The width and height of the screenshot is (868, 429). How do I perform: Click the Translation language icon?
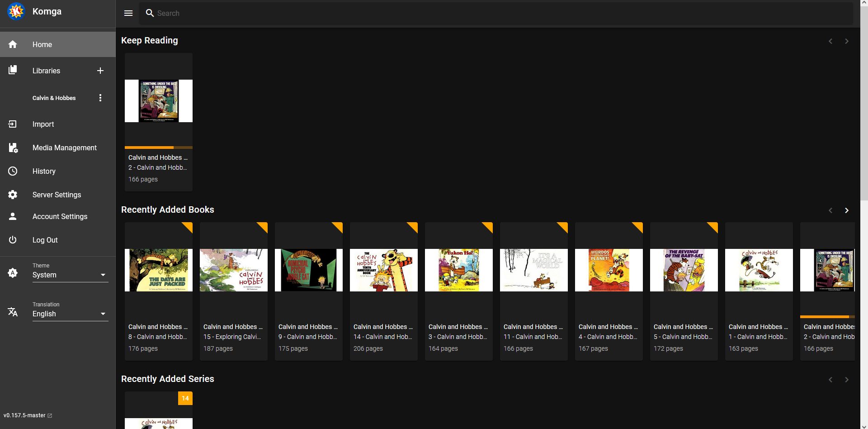pyautogui.click(x=13, y=312)
